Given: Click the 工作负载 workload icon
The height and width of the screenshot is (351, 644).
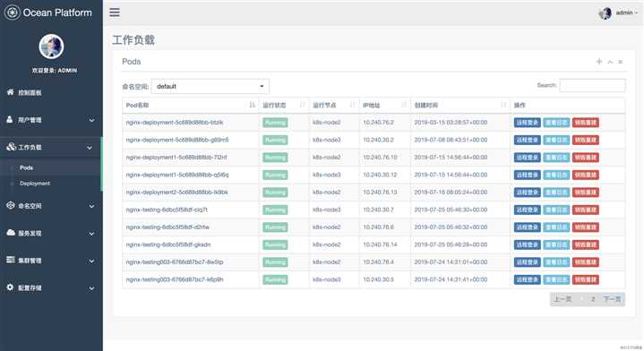Looking at the screenshot, I should coord(11,147).
